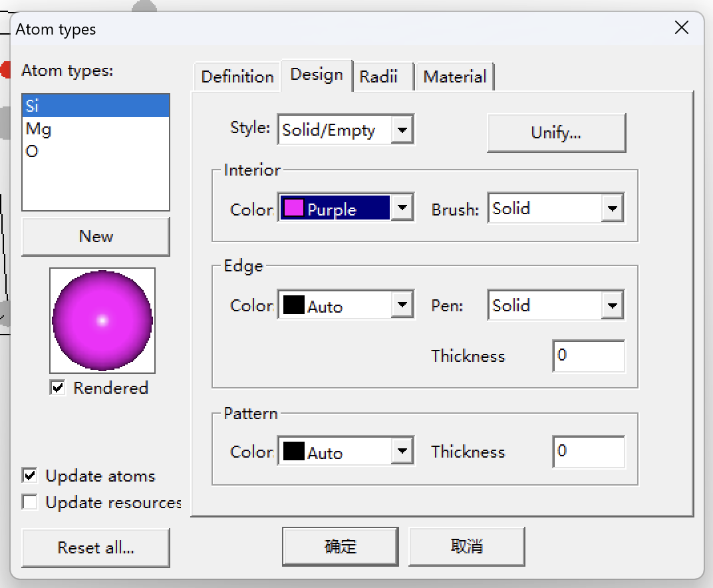
Task: Expand the Interior Brush dropdown
Action: click(611, 209)
